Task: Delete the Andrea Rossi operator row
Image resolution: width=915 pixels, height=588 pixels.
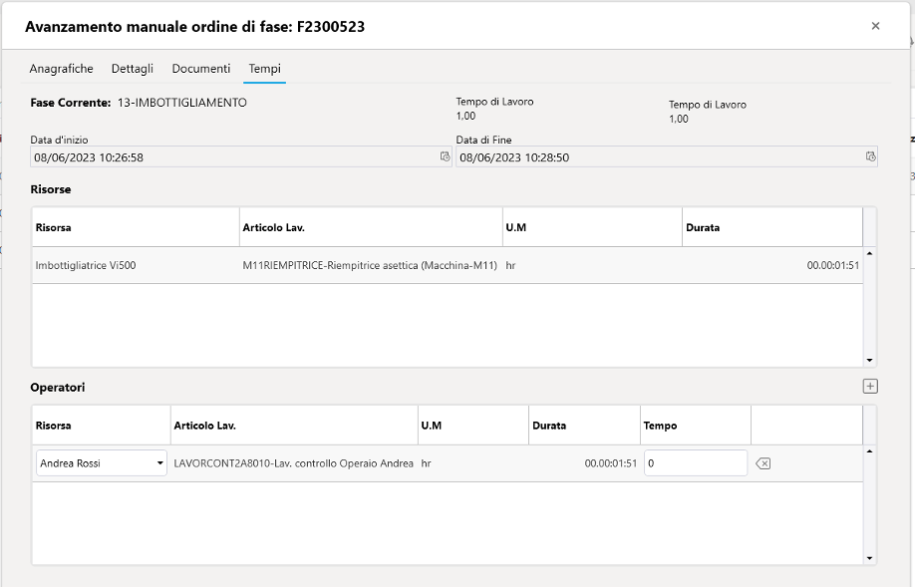Action: 762,463
